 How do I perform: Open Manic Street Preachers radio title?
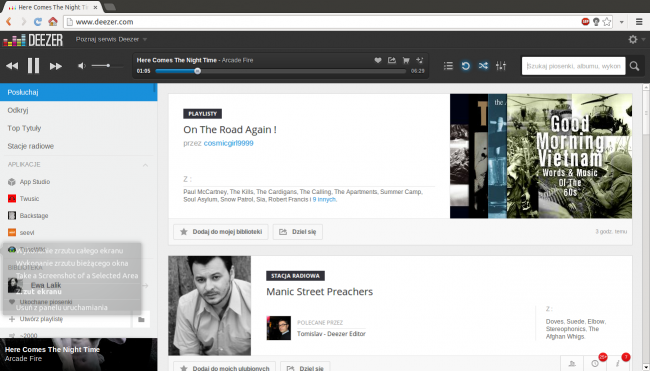pyautogui.click(x=319, y=292)
